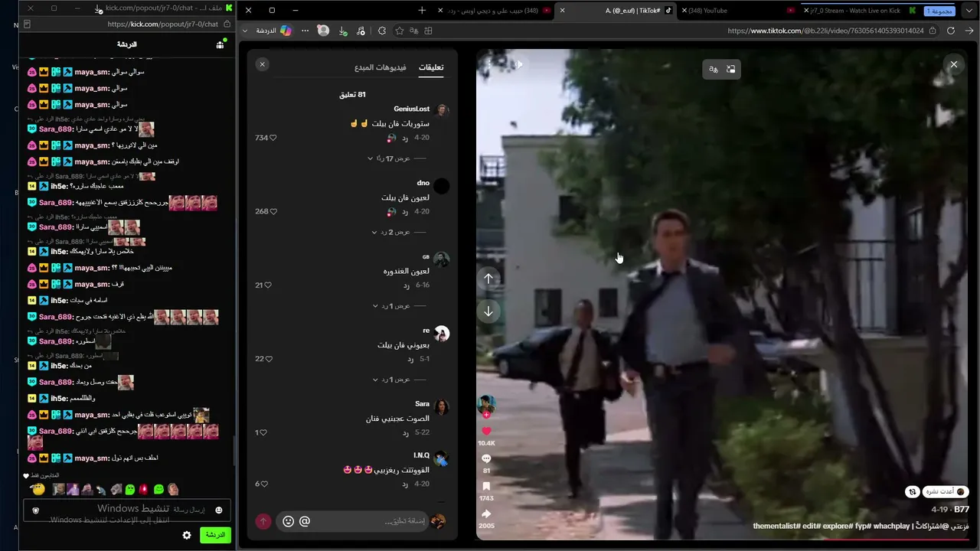Click the Kick chat message input
This screenshot has width=980, height=551.
pyautogui.click(x=127, y=510)
